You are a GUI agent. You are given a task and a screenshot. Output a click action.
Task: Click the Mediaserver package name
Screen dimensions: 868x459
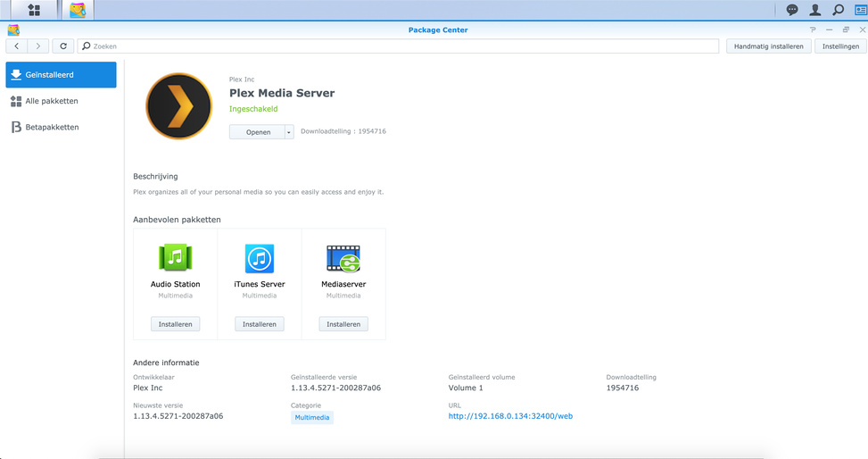[x=343, y=284]
